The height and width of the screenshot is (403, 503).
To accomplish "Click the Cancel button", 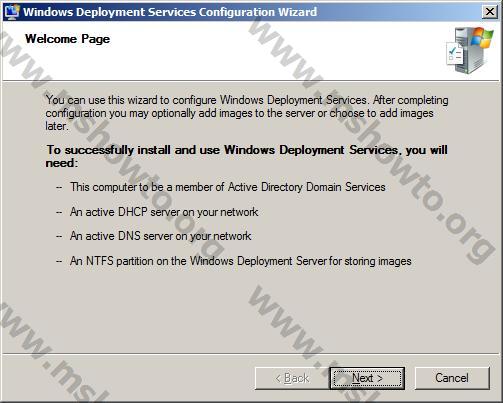I will click(452, 378).
